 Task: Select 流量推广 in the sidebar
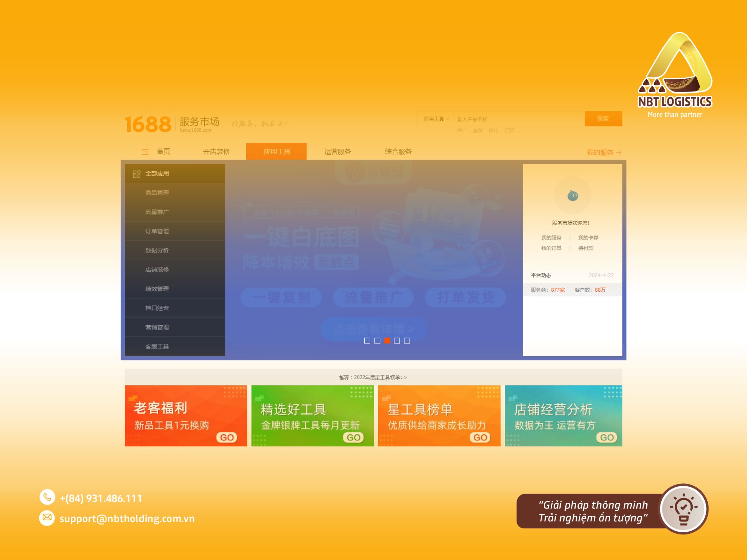[175, 212]
